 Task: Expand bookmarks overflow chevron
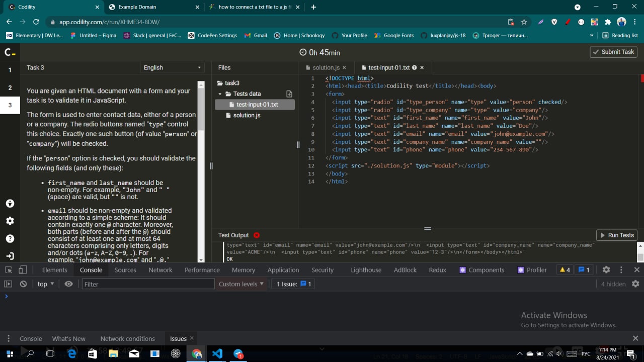pyautogui.click(x=591, y=36)
